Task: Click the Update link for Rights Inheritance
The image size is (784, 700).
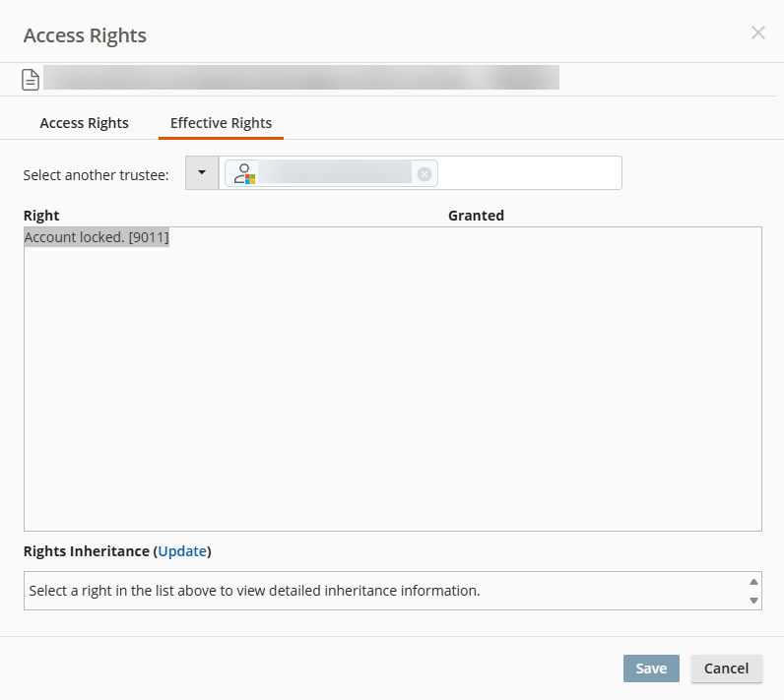Action: (182, 551)
